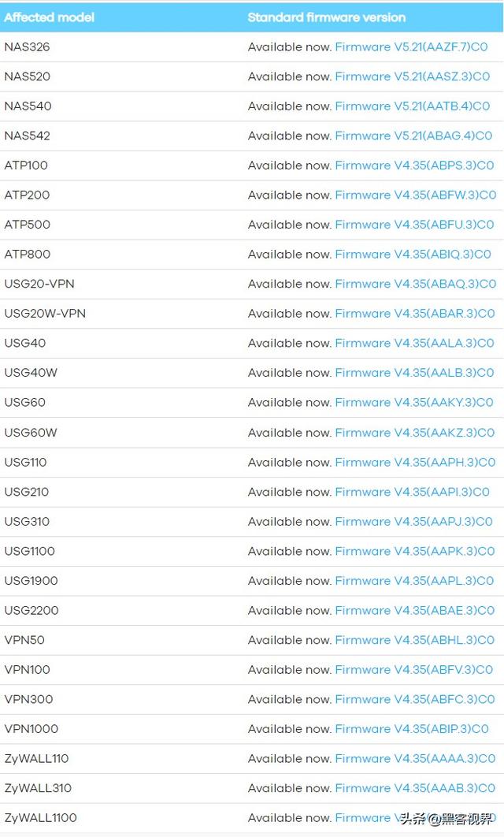The width and height of the screenshot is (504, 837).
Task: Download USG110 firmware V4.35(AAPH.3)C0
Action: [415, 462]
